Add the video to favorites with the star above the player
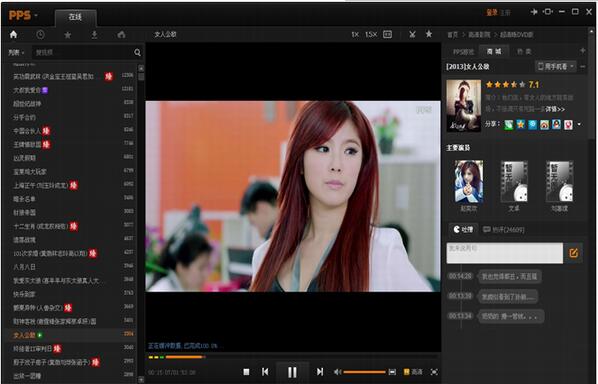 pos(429,34)
